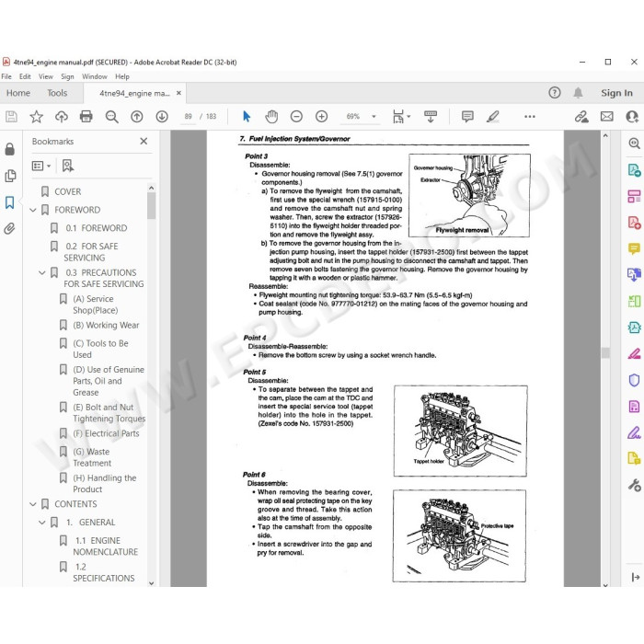Open the View menu

pyautogui.click(x=46, y=76)
